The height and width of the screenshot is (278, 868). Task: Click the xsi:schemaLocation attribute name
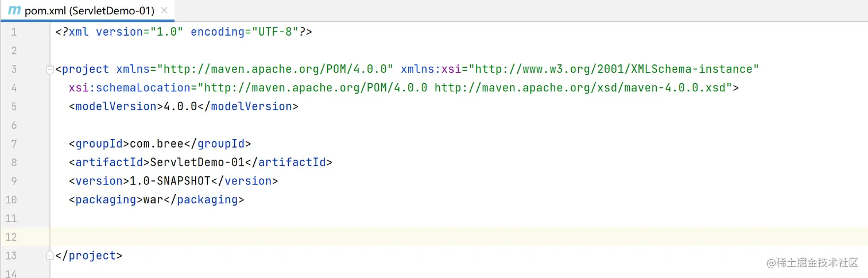coord(129,88)
